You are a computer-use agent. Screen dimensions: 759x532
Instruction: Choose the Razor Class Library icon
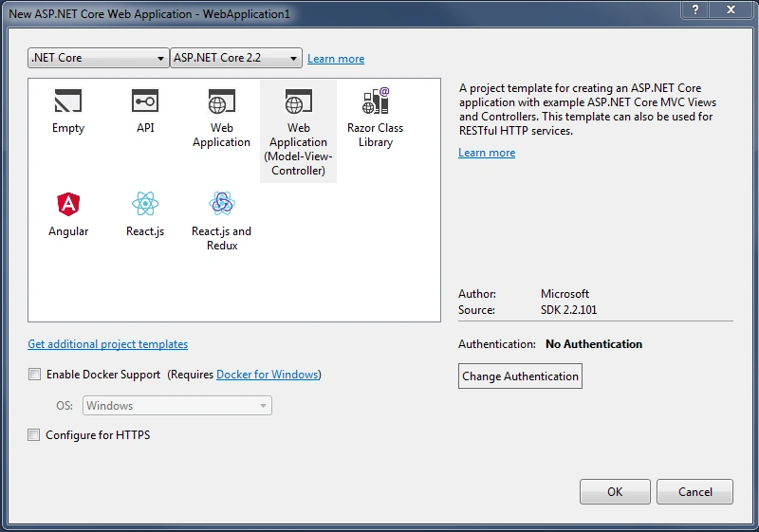click(x=376, y=101)
